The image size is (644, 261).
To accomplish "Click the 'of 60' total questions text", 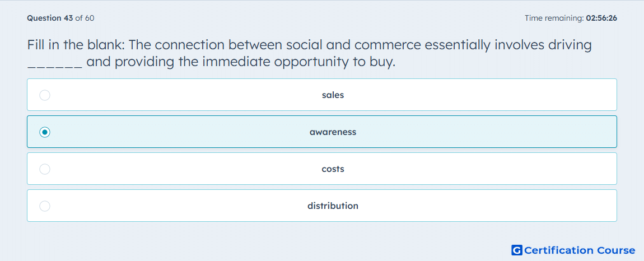I will [85, 18].
